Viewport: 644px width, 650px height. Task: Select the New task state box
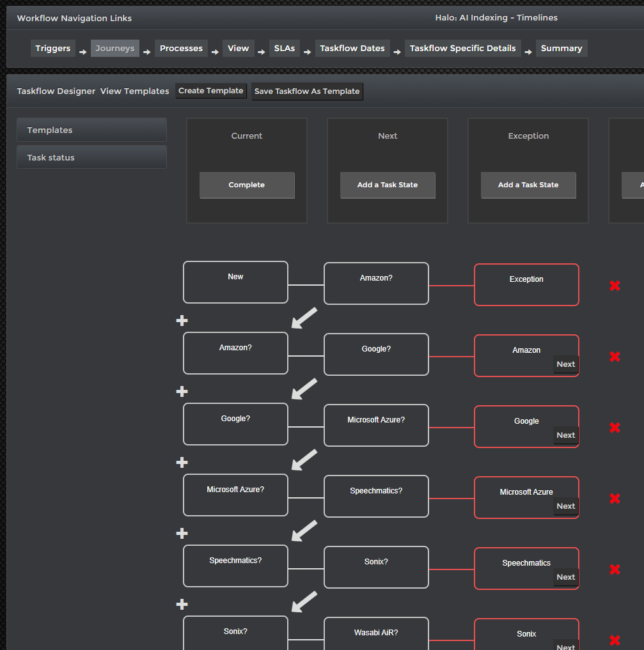235,282
